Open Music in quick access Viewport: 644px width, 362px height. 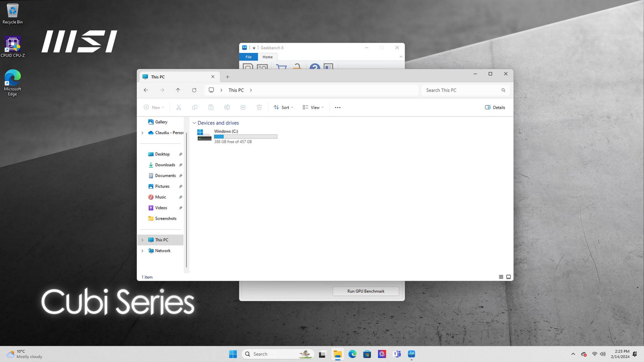[160, 197]
